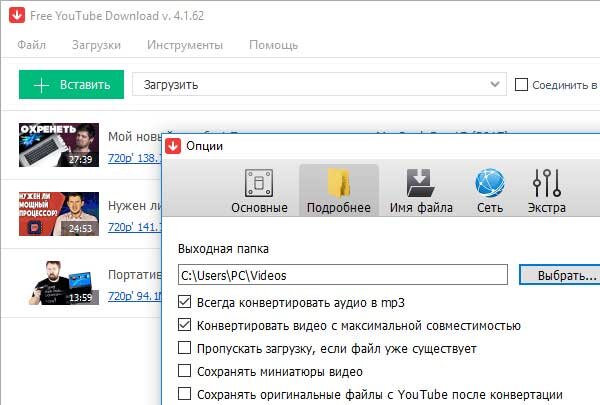Screen dimensions: 600x405
Task: Click the video title Портатив...
Action: click(135, 274)
